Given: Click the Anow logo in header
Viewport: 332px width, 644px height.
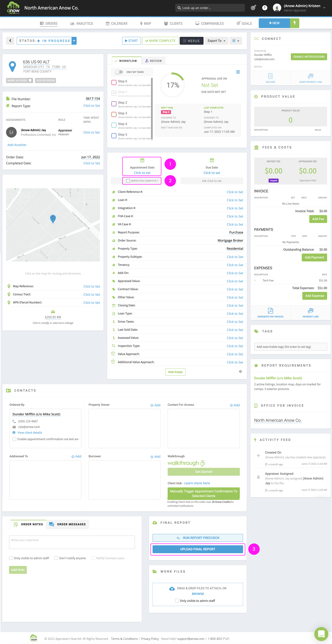Looking at the screenshot, I should (13, 8).
